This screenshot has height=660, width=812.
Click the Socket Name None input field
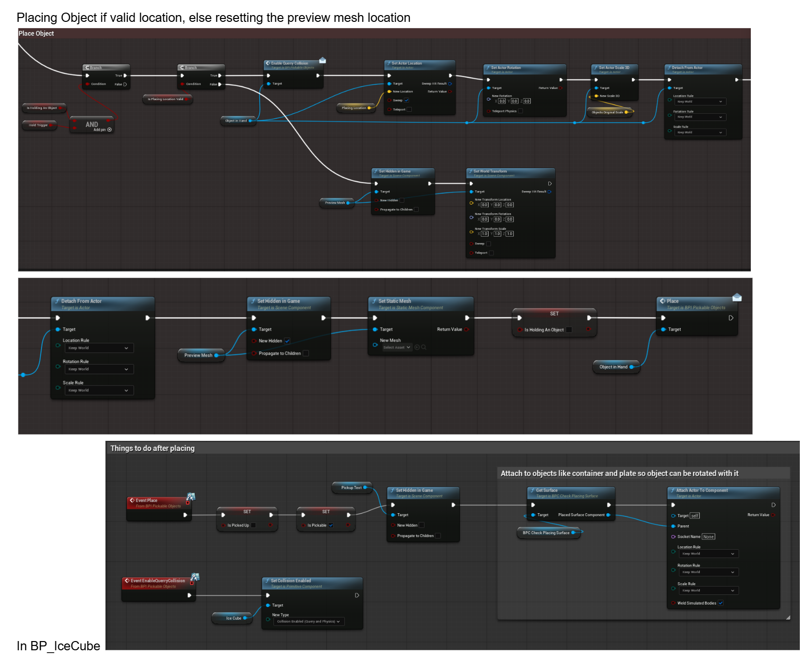tap(708, 537)
